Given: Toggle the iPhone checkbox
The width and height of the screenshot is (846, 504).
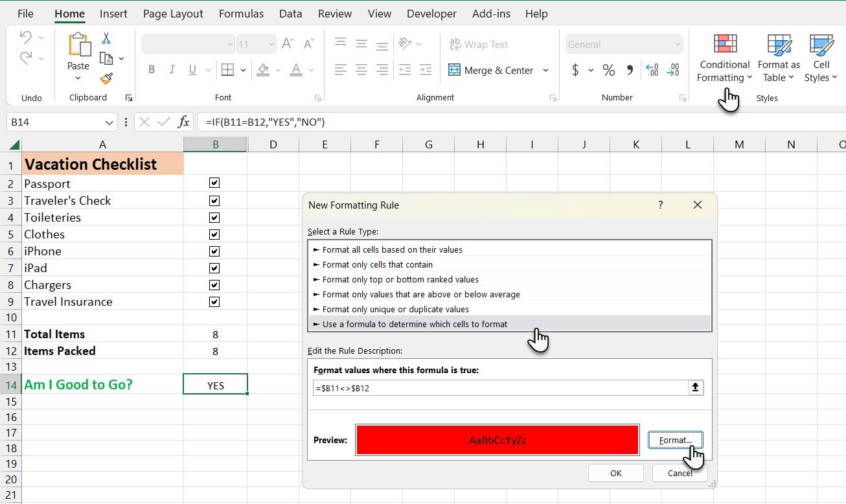Looking at the screenshot, I should tap(214, 251).
